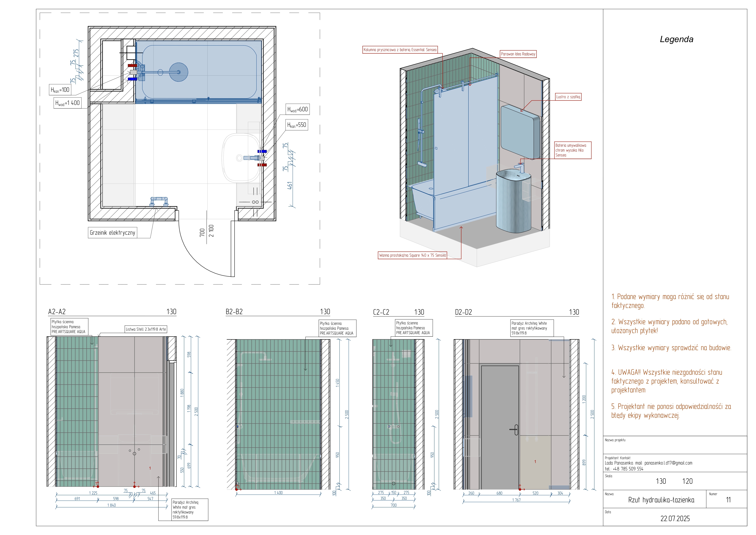Image resolution: width=756 pixels, height=535 pixels.
Task: Select the D2-D2 section heading
Action: click(x=463, y=312)
